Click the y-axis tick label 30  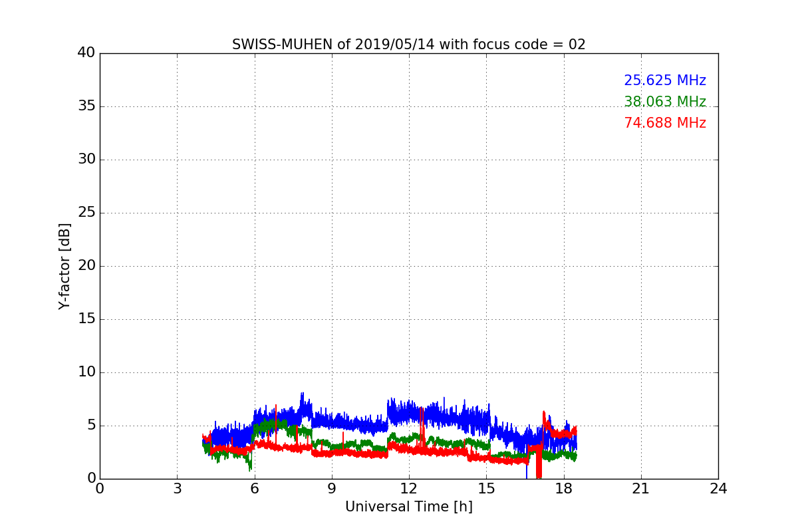[x=86, y=160]
